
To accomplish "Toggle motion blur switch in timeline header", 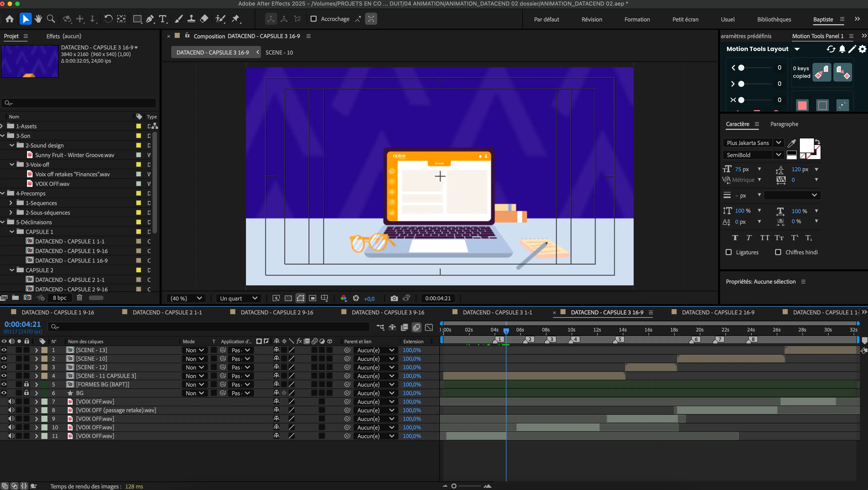I will (417, 327).
